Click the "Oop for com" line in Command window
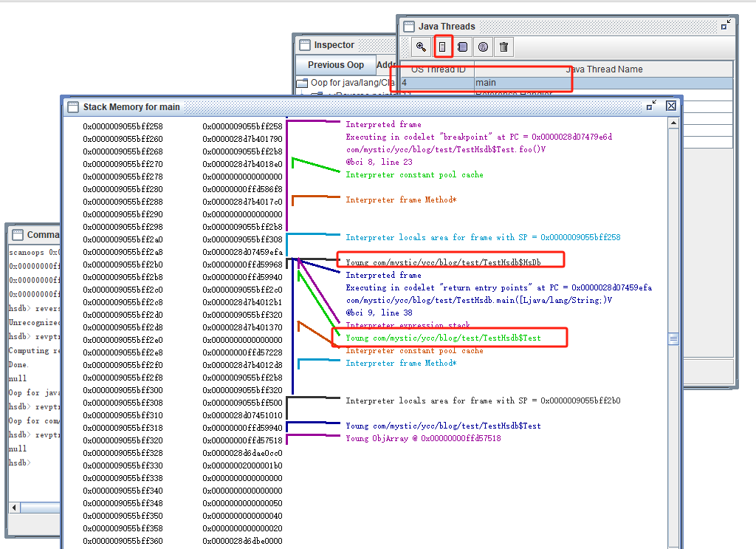This screenshot has height=549, width=756. point(34,420)
